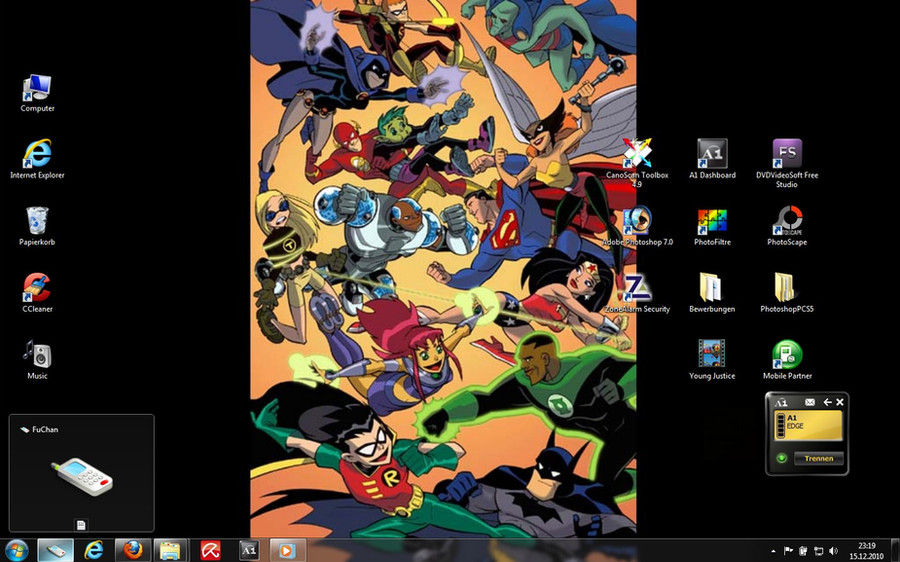The image size is (900, 562).
Task: Click the document icon in FuChan preview
Action: [x=81, y=525]
